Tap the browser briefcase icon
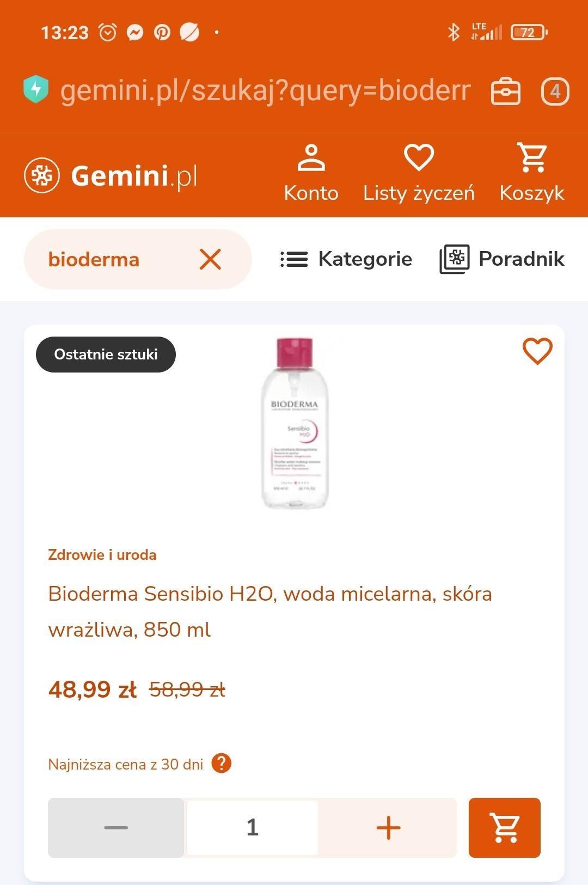Image resolution: width=588 pixels, height=885 pixels. (x=506, y=91)
